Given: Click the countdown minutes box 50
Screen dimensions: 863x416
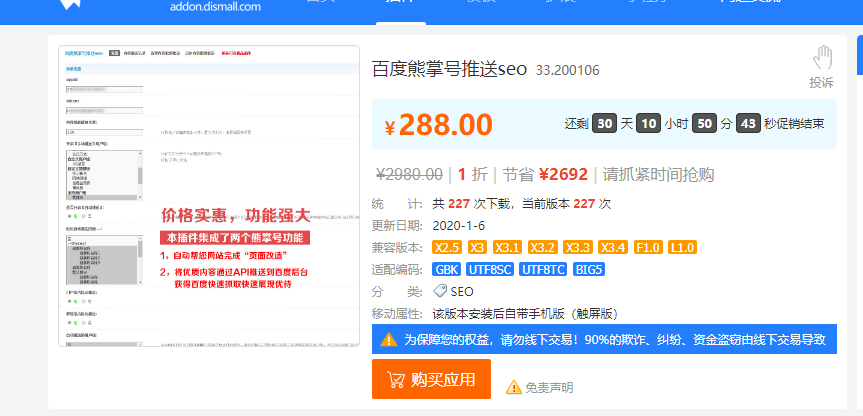Looking at the screenshot, I should [x=704, y=123].
